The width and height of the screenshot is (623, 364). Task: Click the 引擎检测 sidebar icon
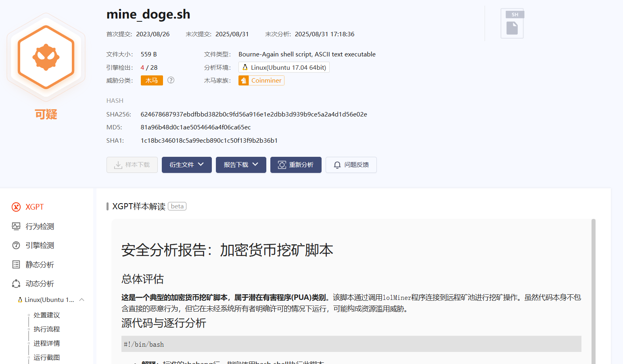pos(16,245)
